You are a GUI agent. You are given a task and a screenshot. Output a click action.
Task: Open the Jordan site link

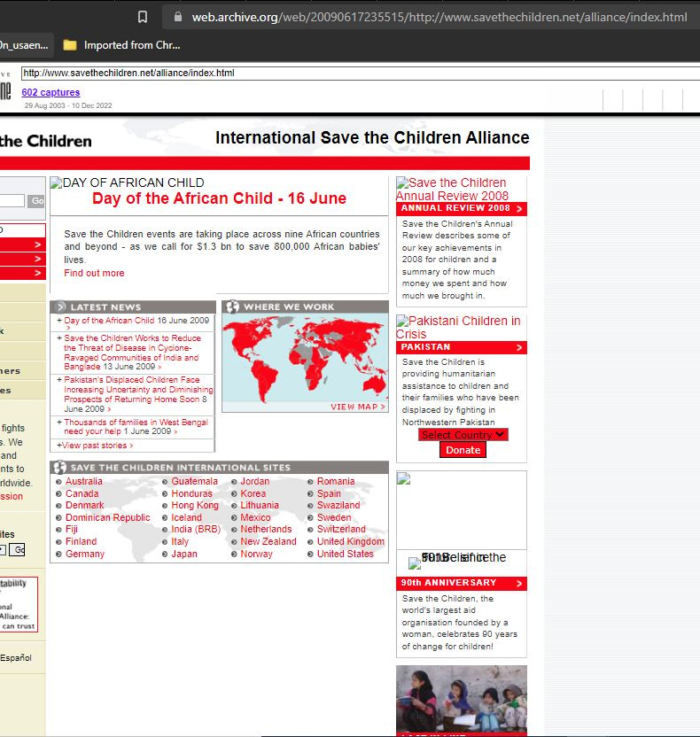tap(255, 481)
